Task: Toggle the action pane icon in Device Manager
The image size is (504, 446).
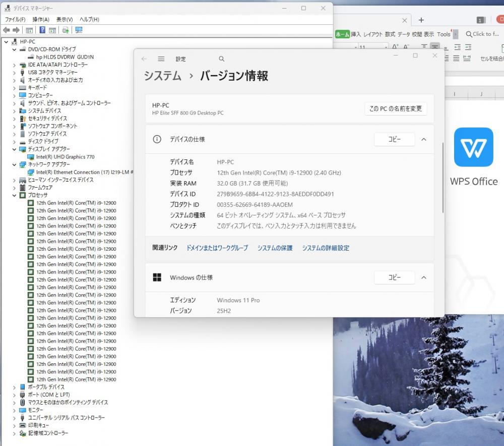Action: click(52, 30)
